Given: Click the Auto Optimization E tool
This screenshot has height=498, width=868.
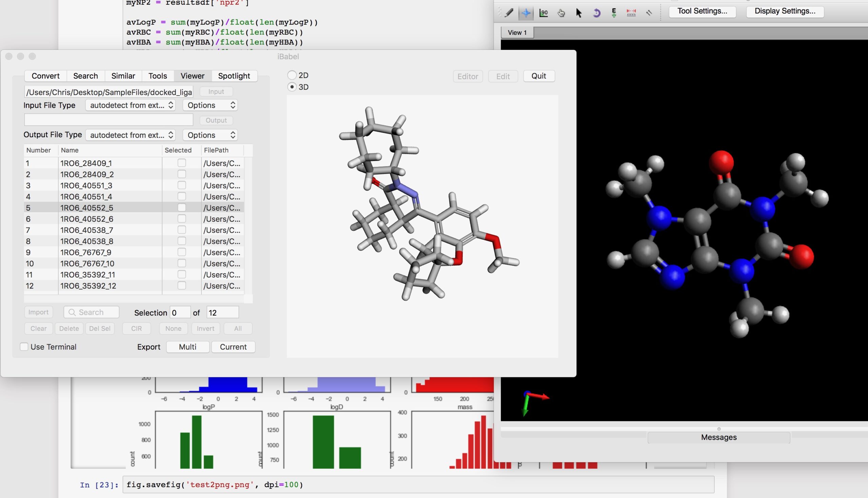Looking at the screenshot, I should click(x=614, y=13).
